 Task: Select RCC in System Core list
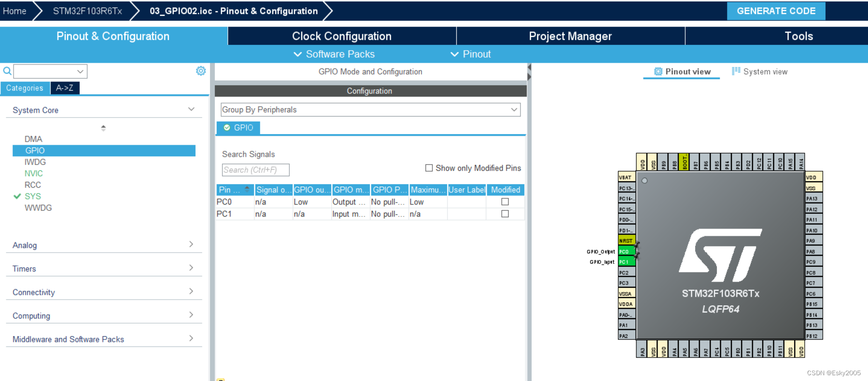(33, 185)
